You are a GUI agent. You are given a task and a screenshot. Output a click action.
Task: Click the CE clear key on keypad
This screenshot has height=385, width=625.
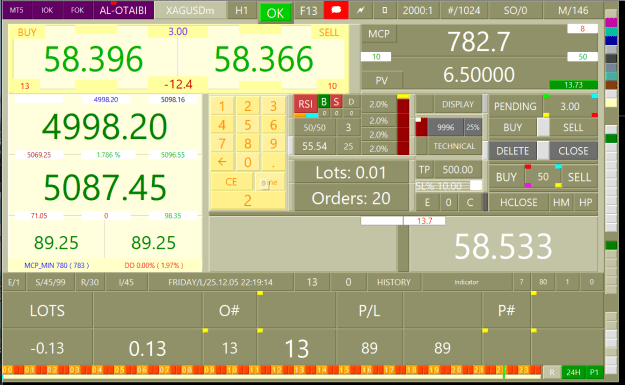231,182
